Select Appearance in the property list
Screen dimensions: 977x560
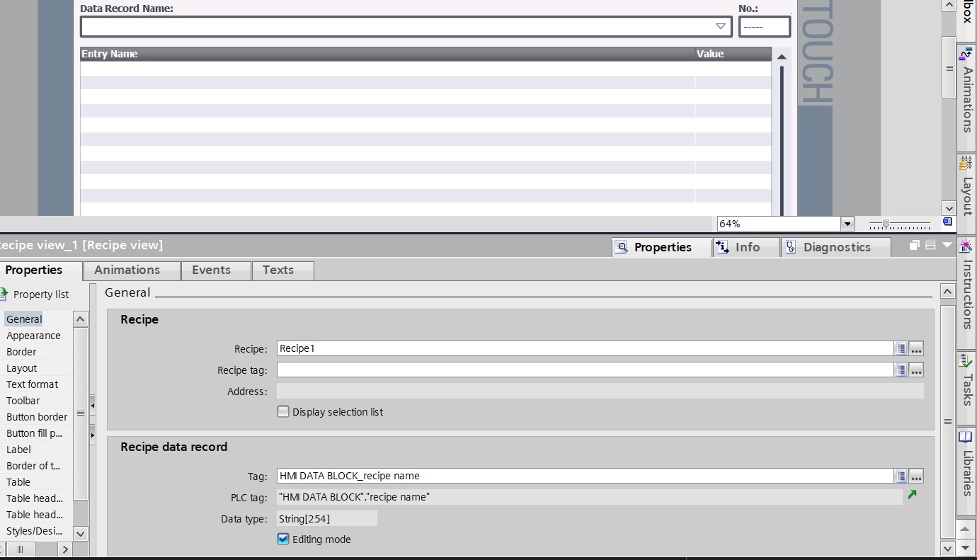34,336
